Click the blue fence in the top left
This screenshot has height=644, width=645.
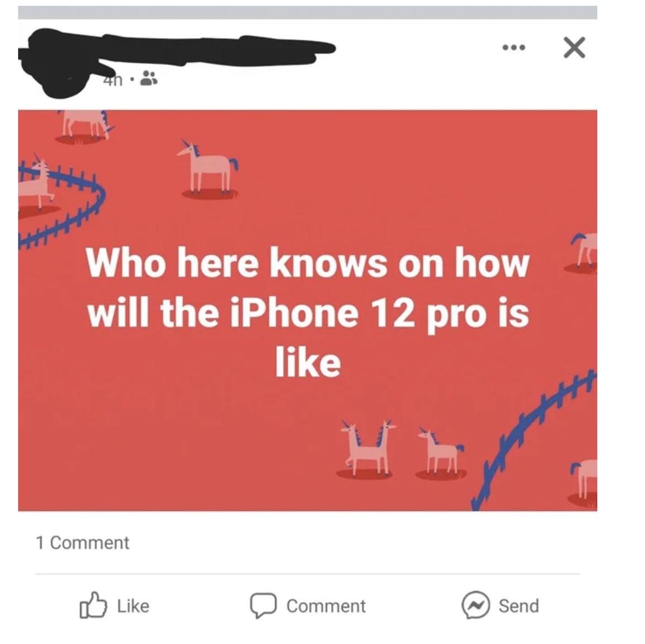pos(61,202)
